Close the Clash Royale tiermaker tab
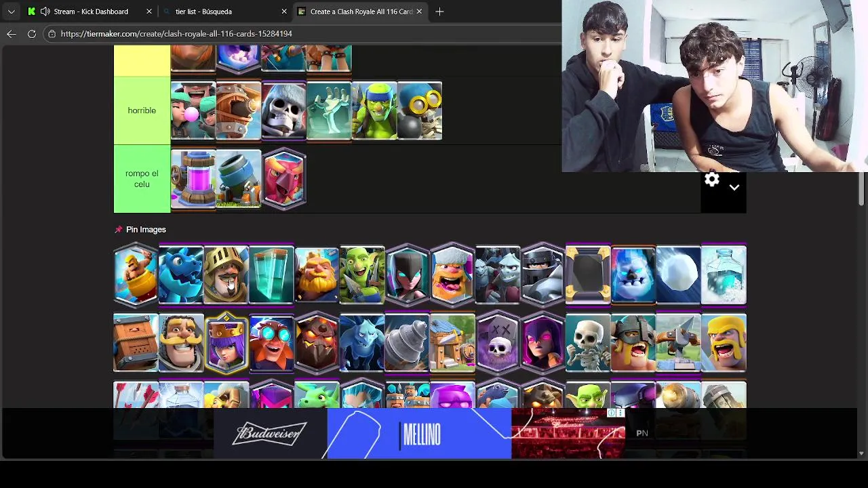 pyautogui.click(x=419, y=12)
